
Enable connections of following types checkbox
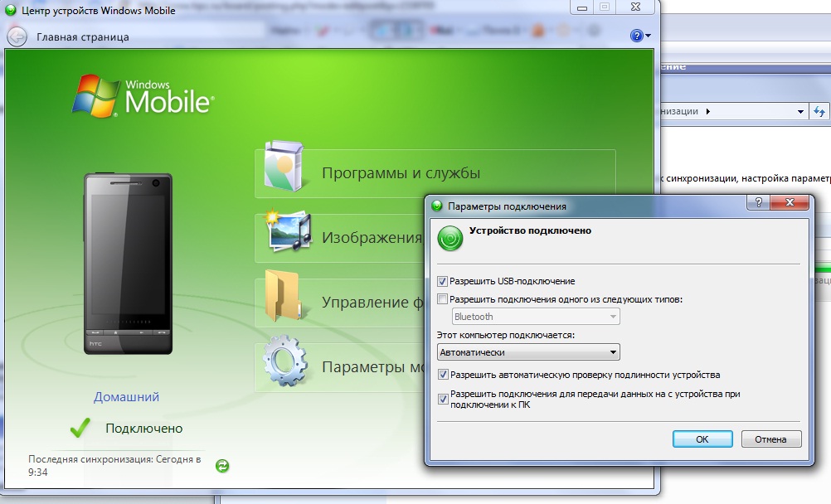(443, 299)
